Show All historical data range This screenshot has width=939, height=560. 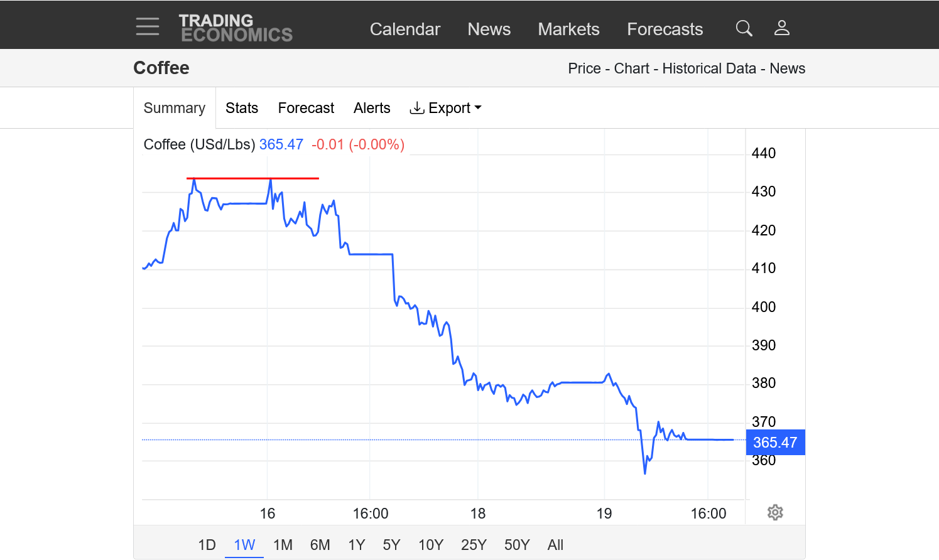coord(555,544)
